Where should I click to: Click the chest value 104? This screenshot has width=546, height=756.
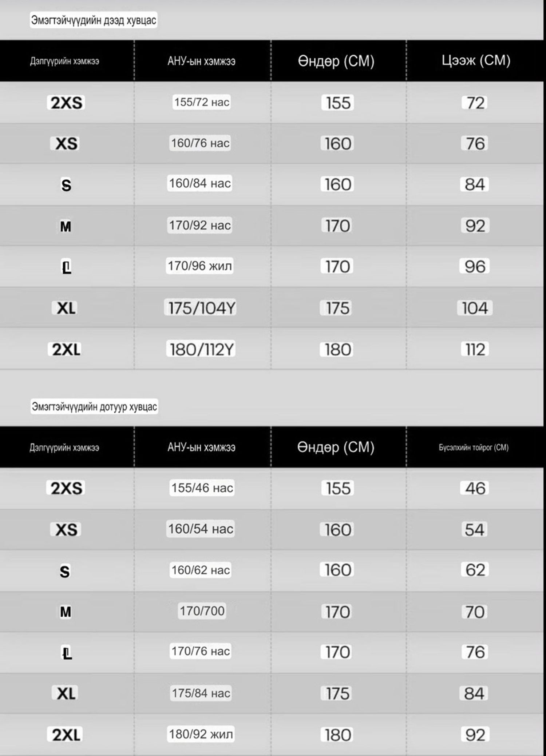tap(475, 308)
